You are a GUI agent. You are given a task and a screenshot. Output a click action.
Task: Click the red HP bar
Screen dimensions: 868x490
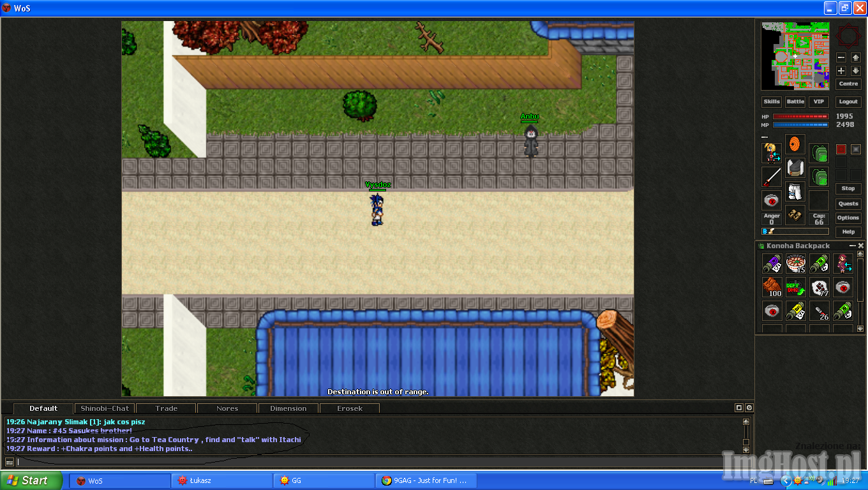click(801, 117)
